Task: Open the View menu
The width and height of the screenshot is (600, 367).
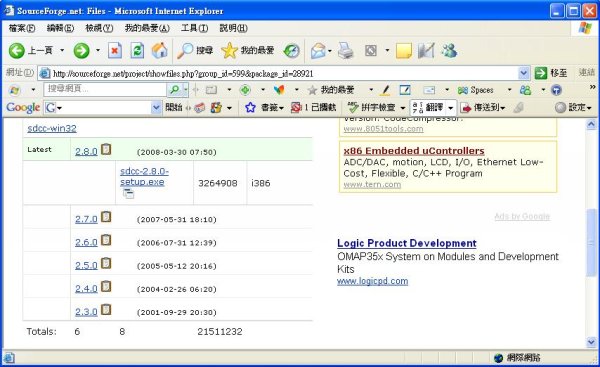Action: click(x=99, y=28)
